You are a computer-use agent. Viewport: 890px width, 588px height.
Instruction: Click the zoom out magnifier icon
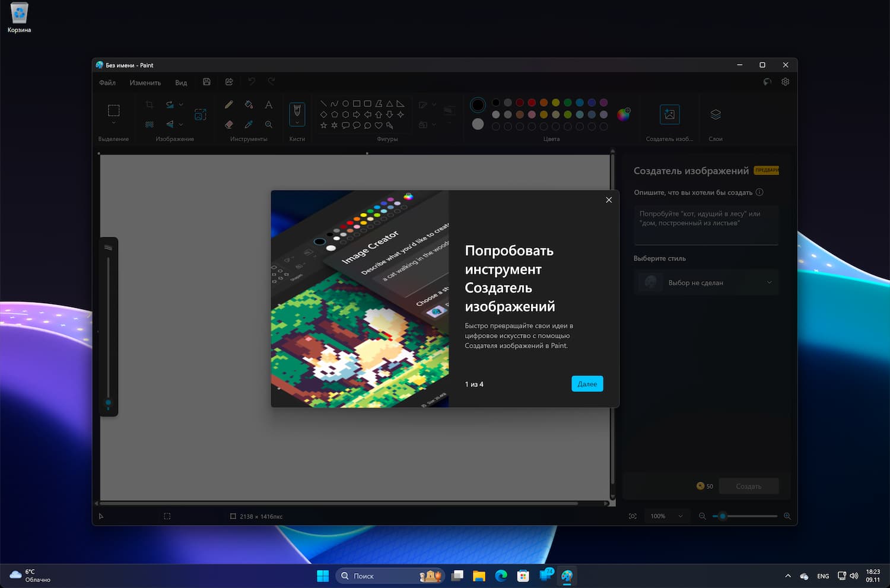pyautogui.click(x=703, y=516)
